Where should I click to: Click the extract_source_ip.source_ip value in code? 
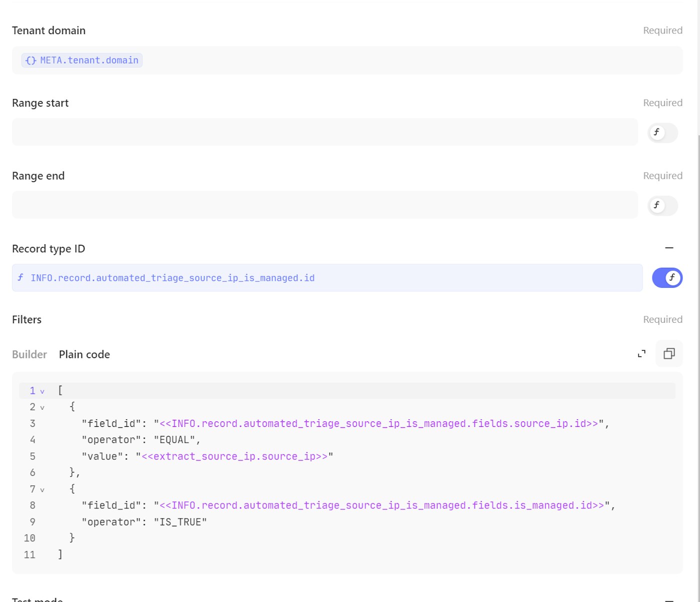(234, 456)
